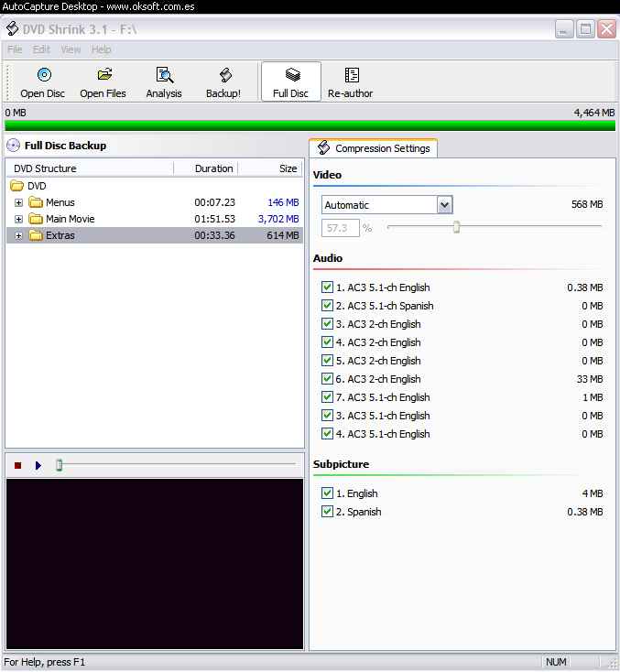Click the Menus folder icon

click(x=36, y=202)
